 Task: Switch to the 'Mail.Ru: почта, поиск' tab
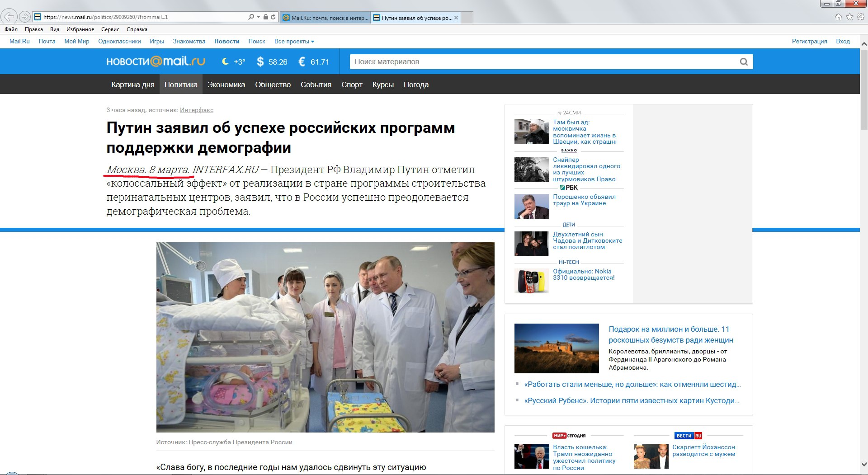325,18
